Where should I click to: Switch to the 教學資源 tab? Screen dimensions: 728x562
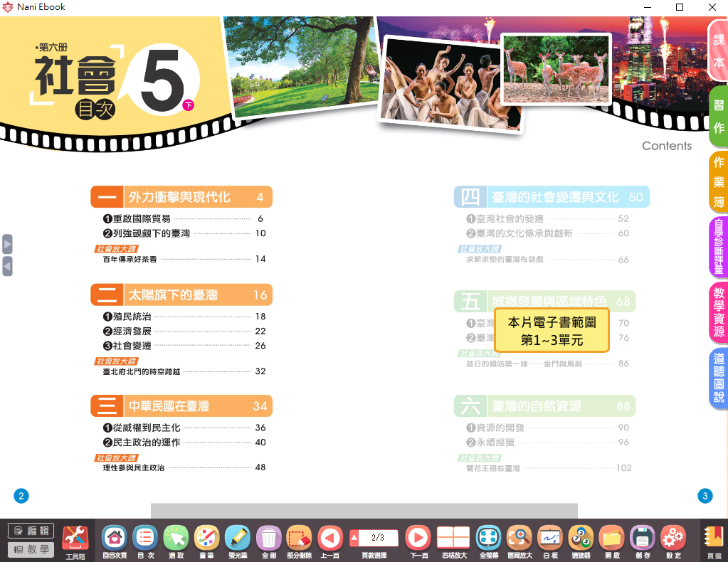[719, 312]
